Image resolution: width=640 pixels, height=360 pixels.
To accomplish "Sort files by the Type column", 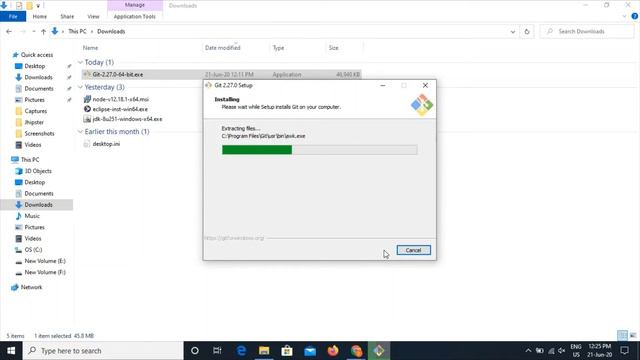I will coord(278,48).
